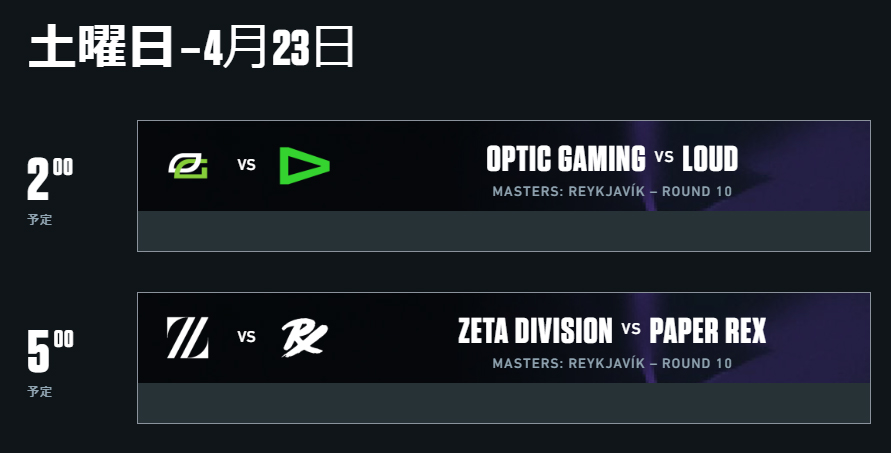Click the green LOUD team logo
Screen dimensions: 891x453
pyautogui.click(x=305, y=165)
